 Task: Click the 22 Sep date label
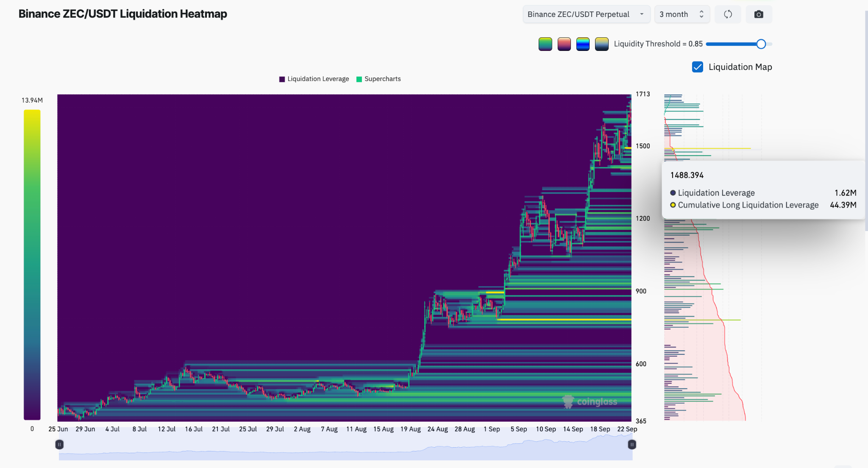coord(627,429)
